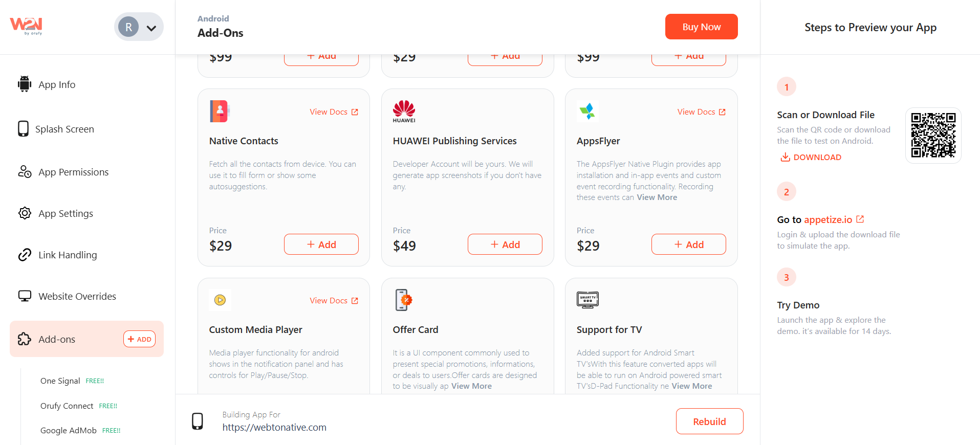Click the Link Handling chain icon
Image resolution: width=980 pixels, height=445 pixels.
[x=25, y=255]
